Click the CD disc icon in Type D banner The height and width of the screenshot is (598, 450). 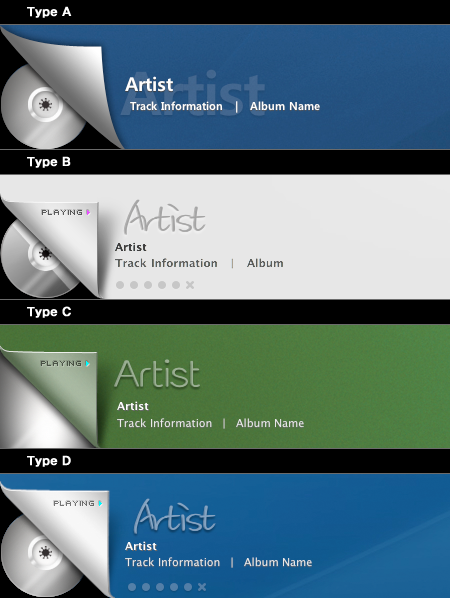pos(42,555)
